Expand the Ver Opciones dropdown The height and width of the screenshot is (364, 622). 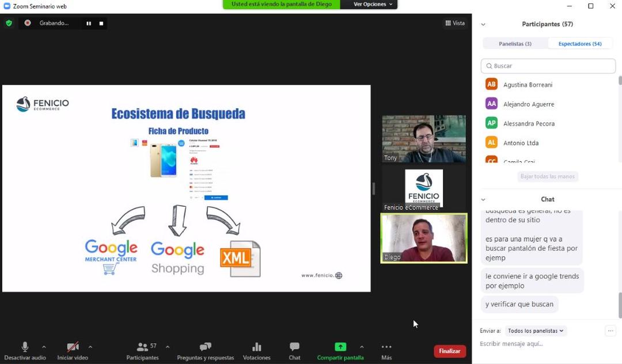pos(373,4)
